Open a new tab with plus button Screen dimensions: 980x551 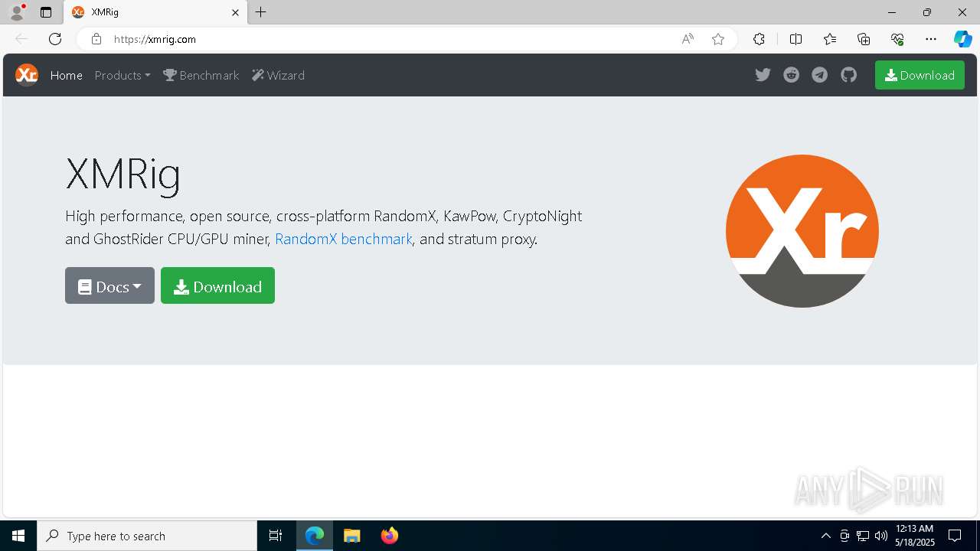(x=261, y=12)
